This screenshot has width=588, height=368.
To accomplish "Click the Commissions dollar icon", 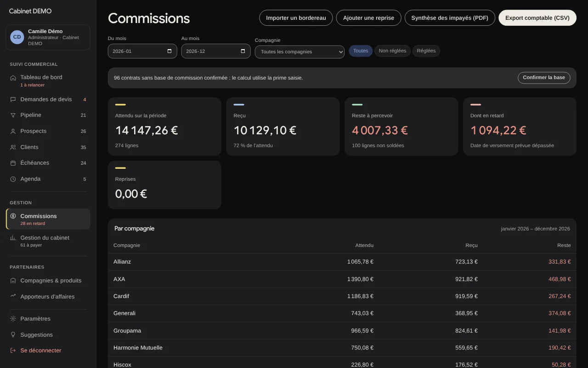I will point(13,216).
